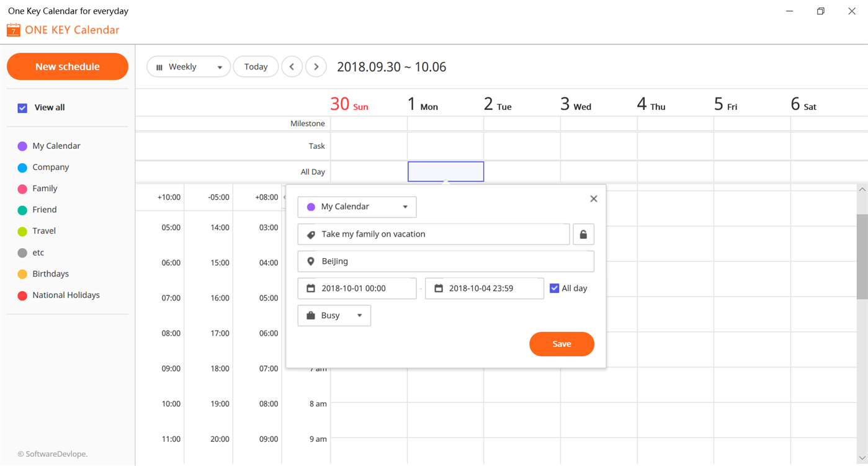Click the New schedule button
The image size is (868, 466).
coord(67,66)
